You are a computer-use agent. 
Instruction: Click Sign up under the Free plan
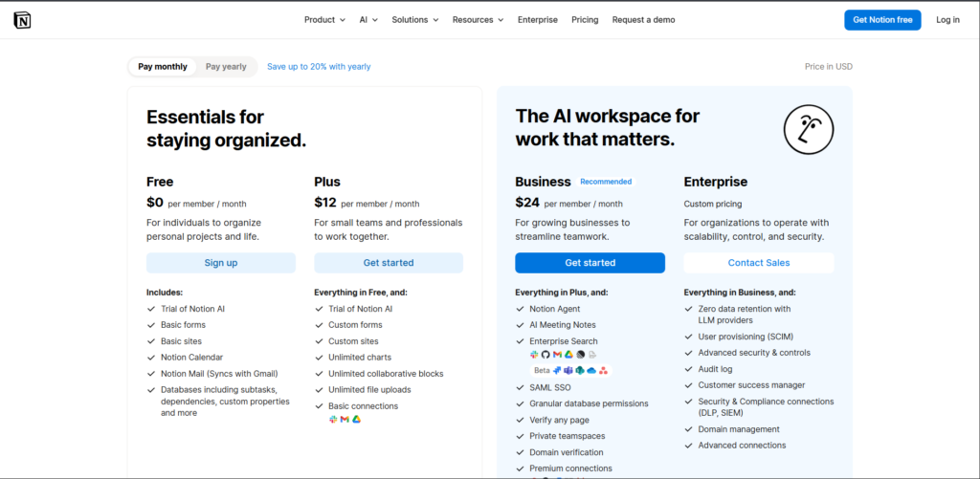click(x=221, y=263)
